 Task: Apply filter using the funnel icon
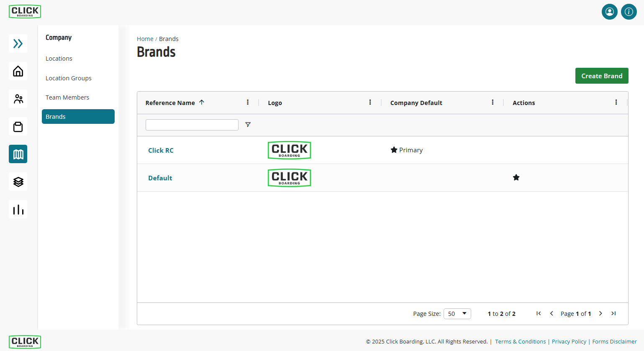click(x=248, y=124)
